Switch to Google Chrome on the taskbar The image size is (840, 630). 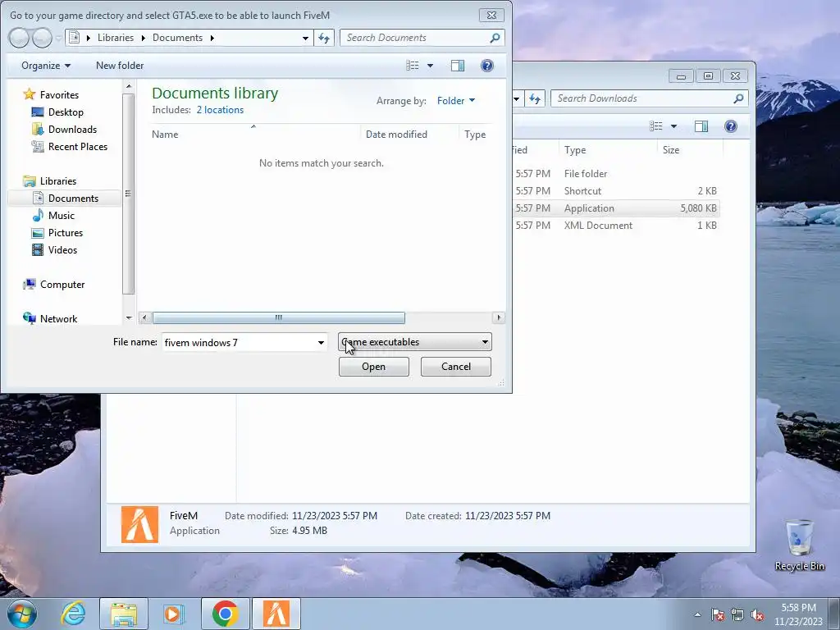(225, 614)
